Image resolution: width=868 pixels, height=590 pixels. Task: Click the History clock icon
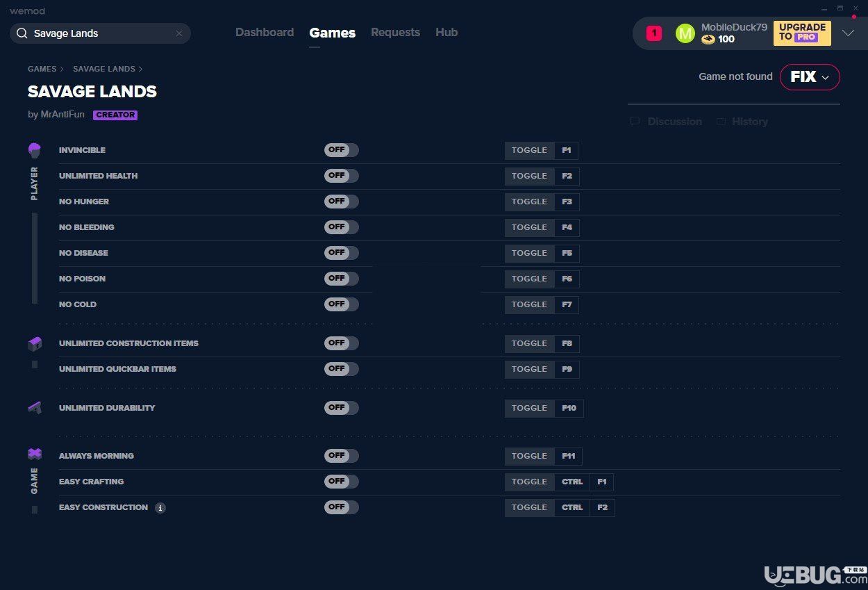(721, 122)
